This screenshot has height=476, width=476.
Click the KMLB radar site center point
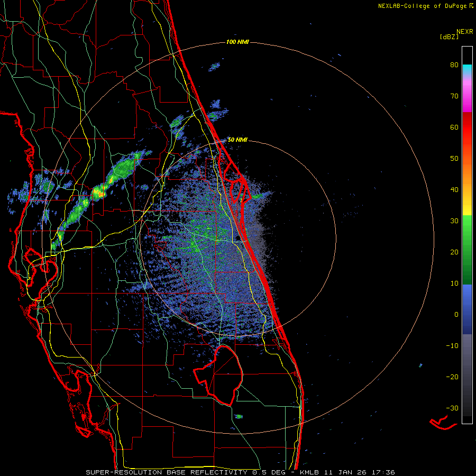pos(237,239)
